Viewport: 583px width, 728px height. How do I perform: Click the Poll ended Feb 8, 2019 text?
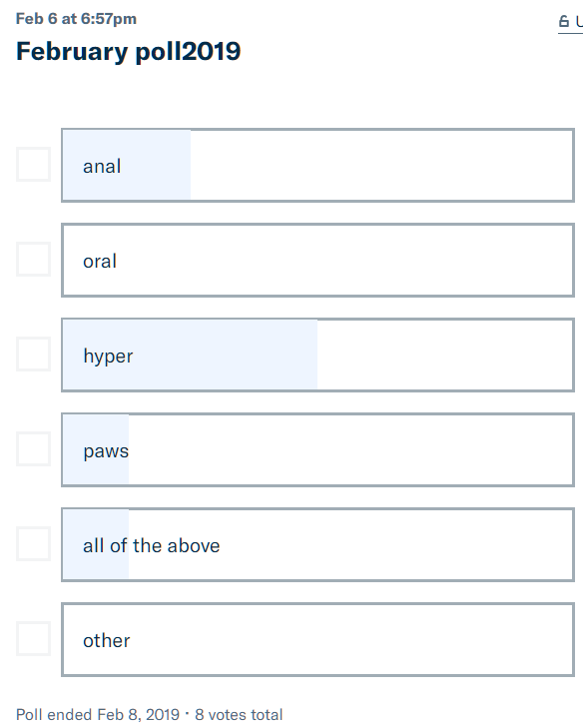pyautogui.click(x=98, y=715)
